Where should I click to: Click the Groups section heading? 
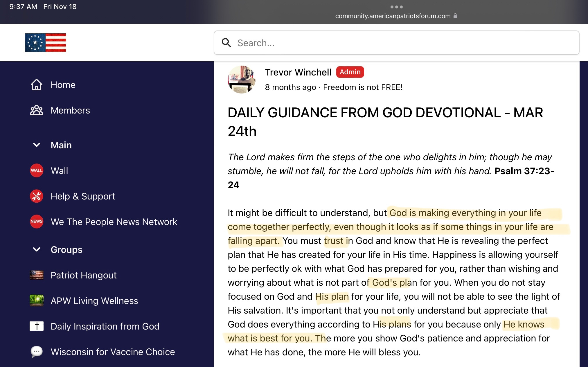point(66,250)
